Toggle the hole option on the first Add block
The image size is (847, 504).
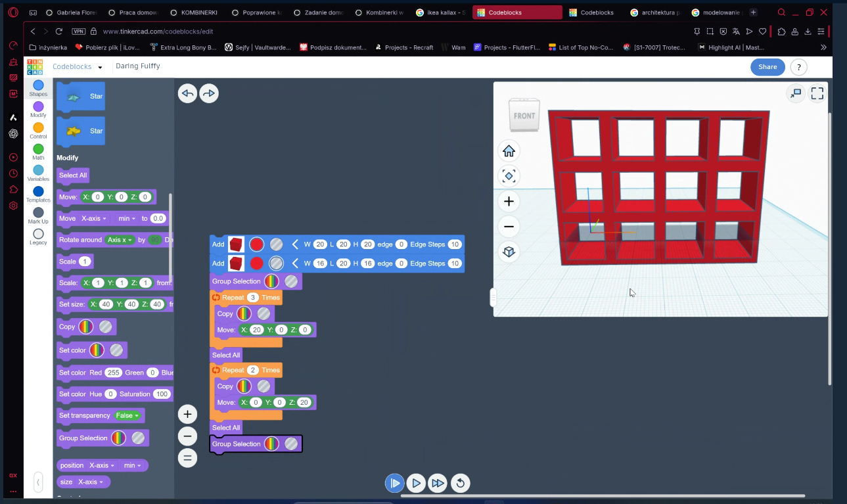coord(277,244)
